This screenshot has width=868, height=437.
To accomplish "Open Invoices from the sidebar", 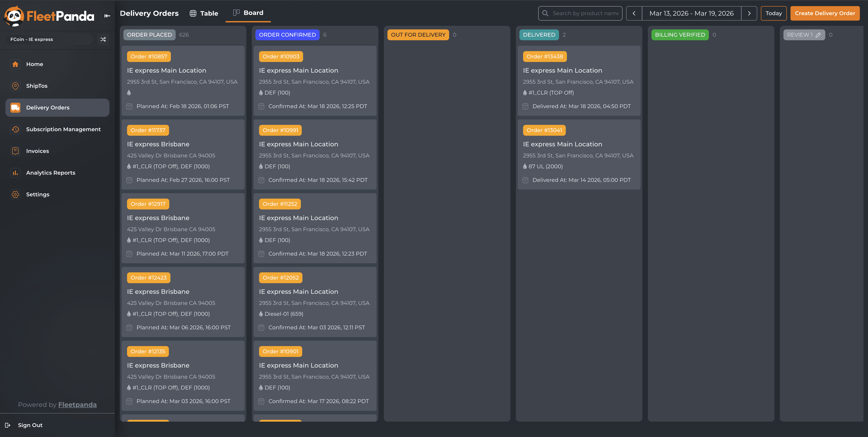I will [37, 151].
